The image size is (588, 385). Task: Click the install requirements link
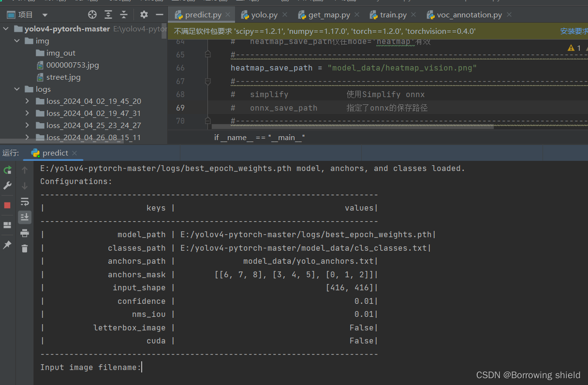pyautogui.click(x=574, y=31)
